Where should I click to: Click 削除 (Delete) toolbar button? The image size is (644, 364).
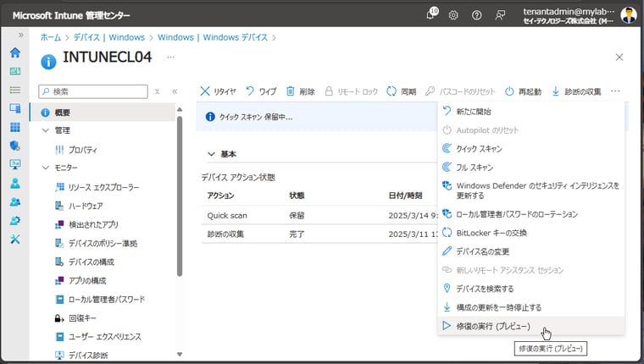(x=301, y=91)
